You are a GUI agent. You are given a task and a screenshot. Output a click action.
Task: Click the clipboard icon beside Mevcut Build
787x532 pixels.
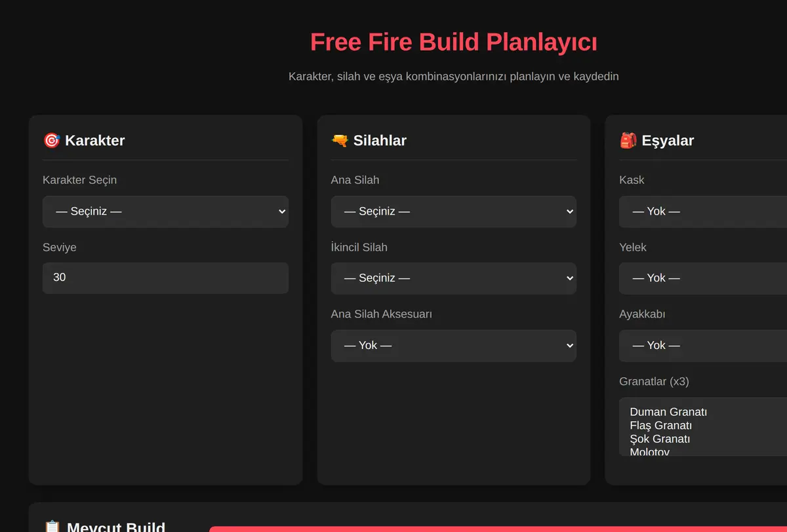pos(52,527)
